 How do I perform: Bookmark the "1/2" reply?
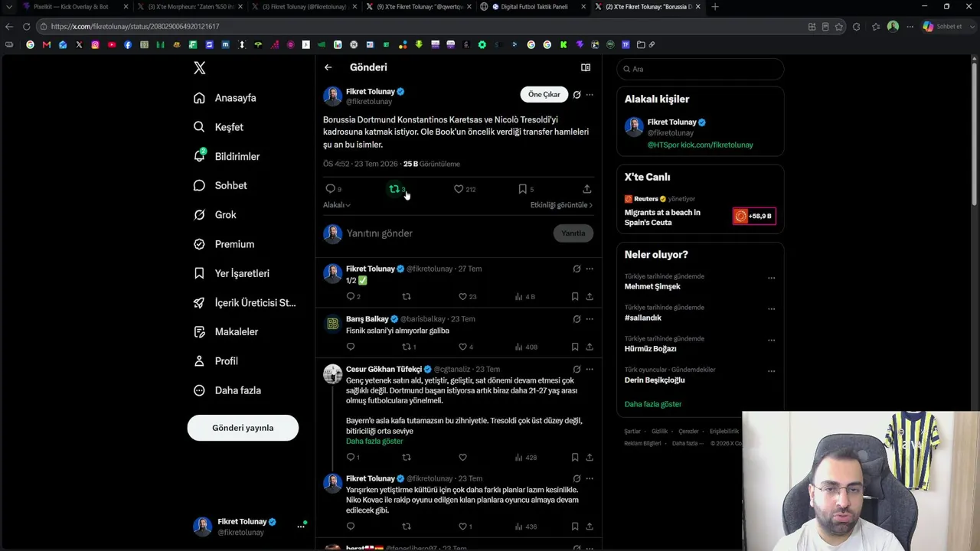click(575, 297)
